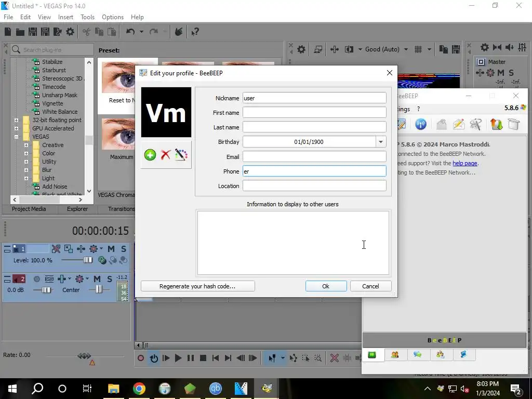Toggle Mute (M) on Master bus
The width and height of the screenshot is (532, 399).
tap(500, 73)
